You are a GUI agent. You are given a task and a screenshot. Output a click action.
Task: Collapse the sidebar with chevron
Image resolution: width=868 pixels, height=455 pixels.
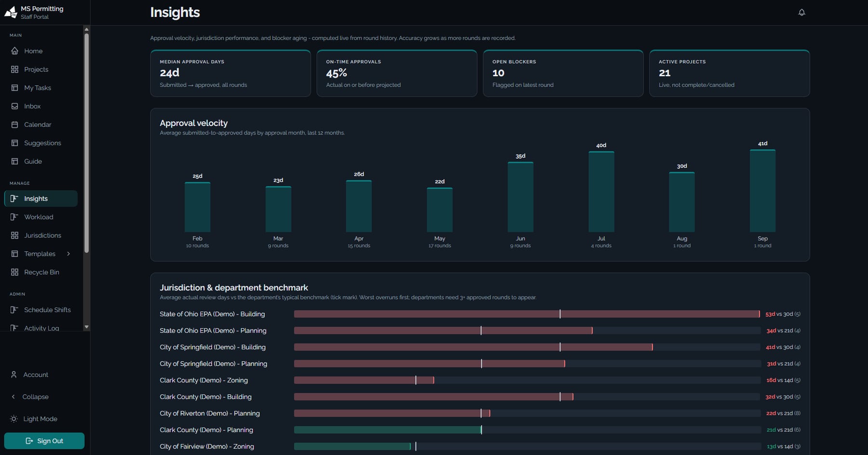[14, 397]
